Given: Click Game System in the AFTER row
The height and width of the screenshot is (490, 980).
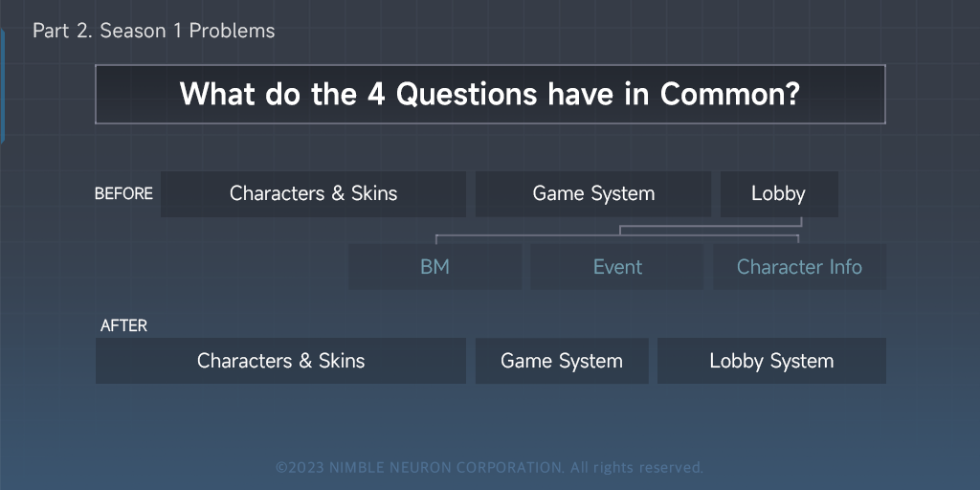Looking at the screenshot, I should (x=562, y=361).
